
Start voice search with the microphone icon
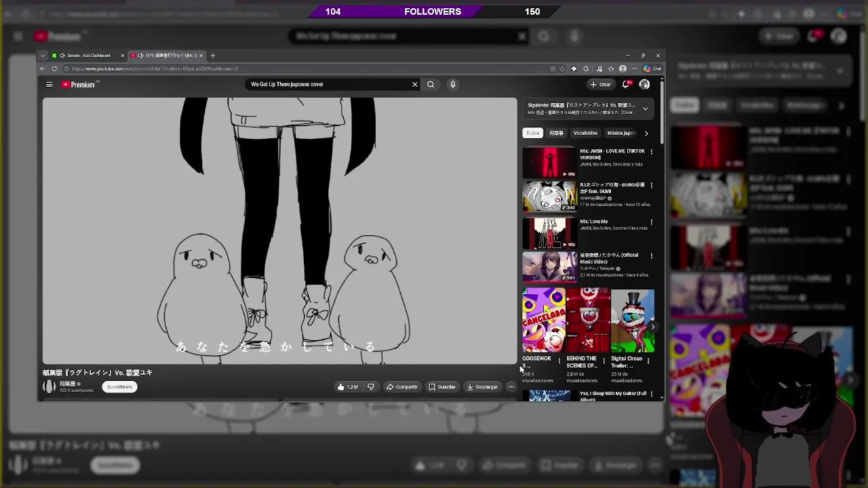pyautogui.click(x=452, y=85)
